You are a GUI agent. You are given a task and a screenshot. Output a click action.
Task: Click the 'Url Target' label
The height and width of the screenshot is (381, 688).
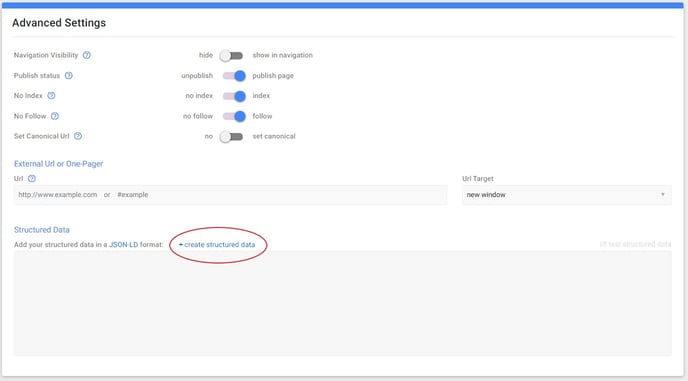478,179
